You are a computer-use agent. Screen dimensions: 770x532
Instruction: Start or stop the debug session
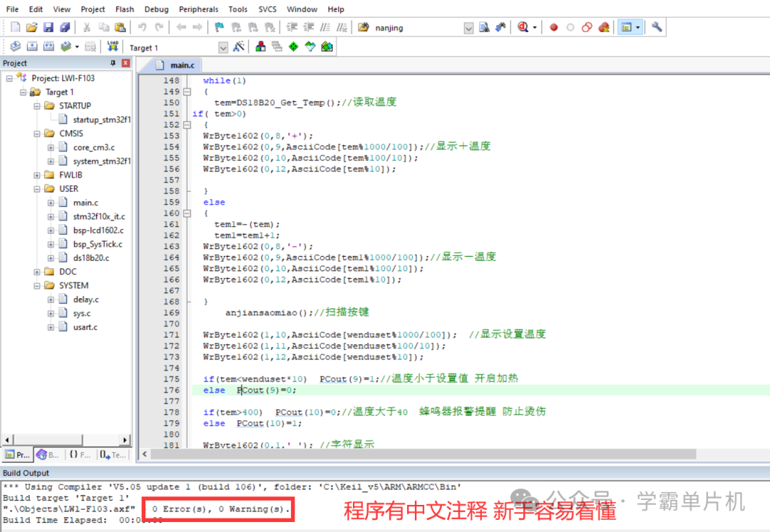coord(523,27)
